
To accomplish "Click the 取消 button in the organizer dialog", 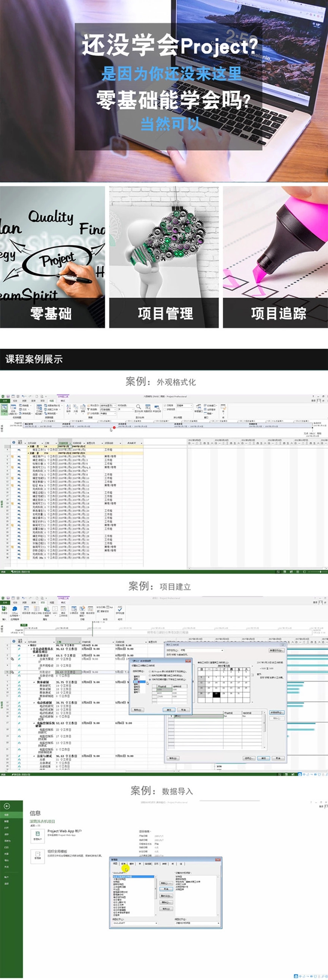I will point(166,889).
